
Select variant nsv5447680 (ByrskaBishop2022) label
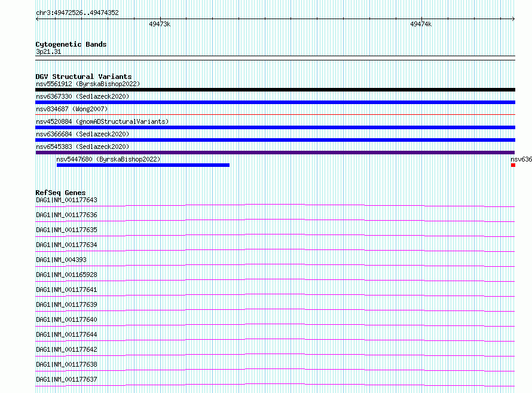[108, 159]
